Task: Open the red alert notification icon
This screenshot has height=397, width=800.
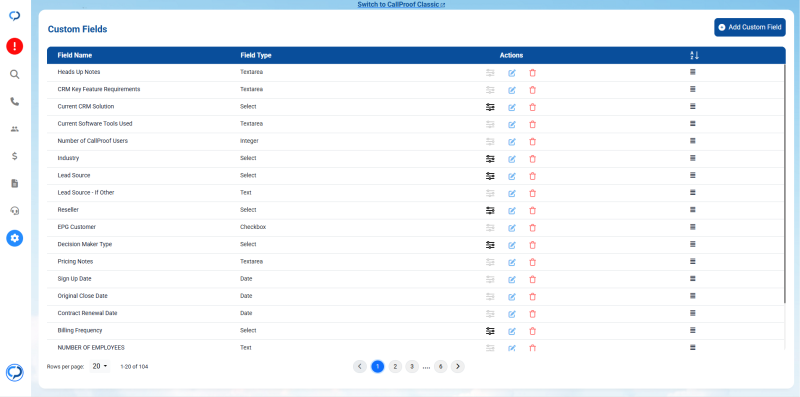Action: [x=14, y=46]
